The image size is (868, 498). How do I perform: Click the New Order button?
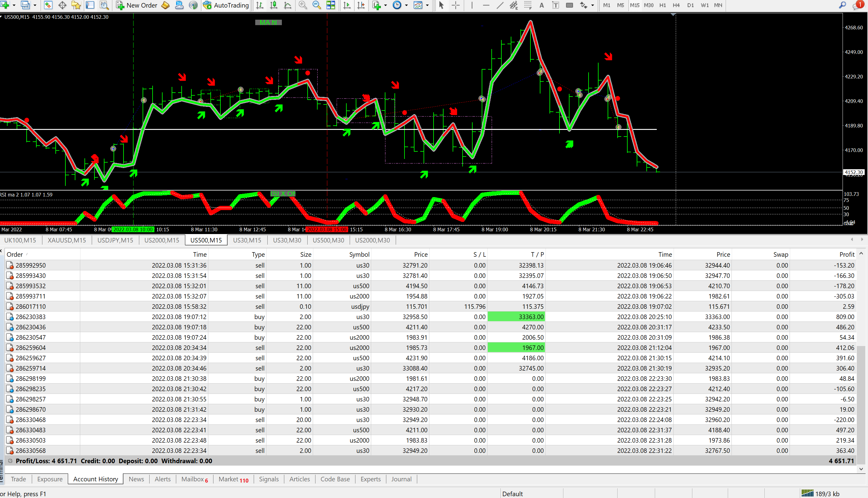coord(137,5)
